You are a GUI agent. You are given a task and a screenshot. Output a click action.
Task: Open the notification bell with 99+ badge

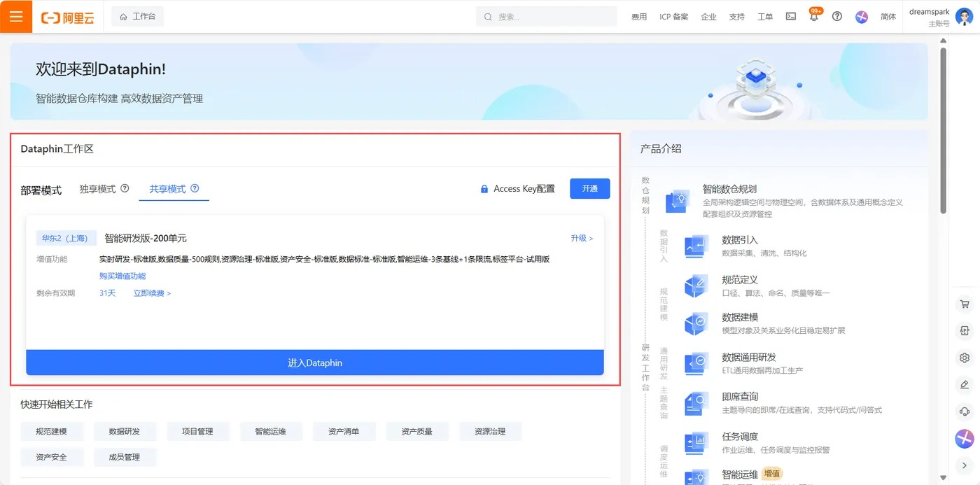814,16
